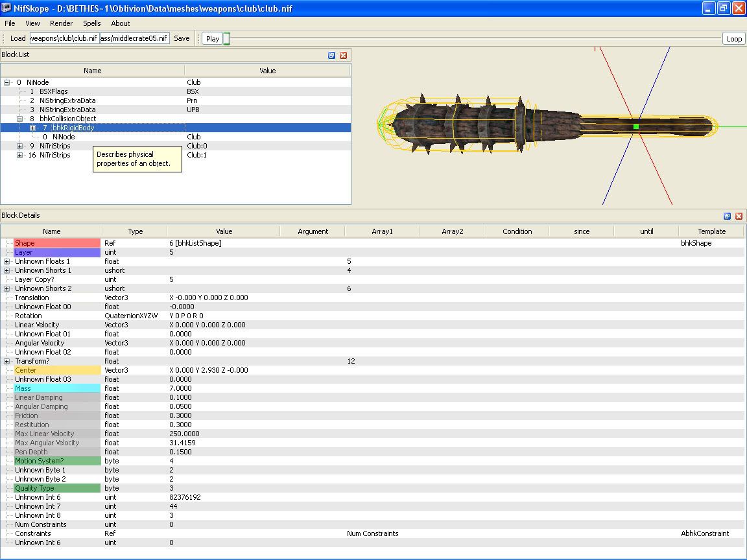Click the Value column header in Block Details
This screenshot has height=560, width=747.
[224, 231]
